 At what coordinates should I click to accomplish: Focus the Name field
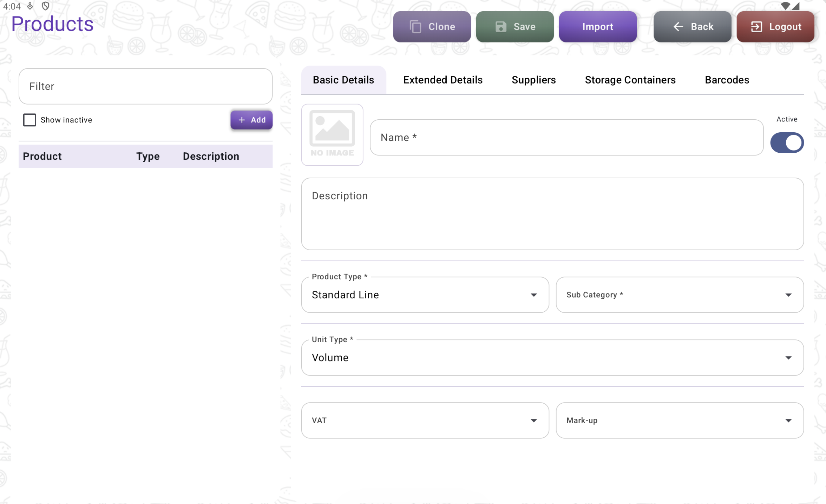566,138
